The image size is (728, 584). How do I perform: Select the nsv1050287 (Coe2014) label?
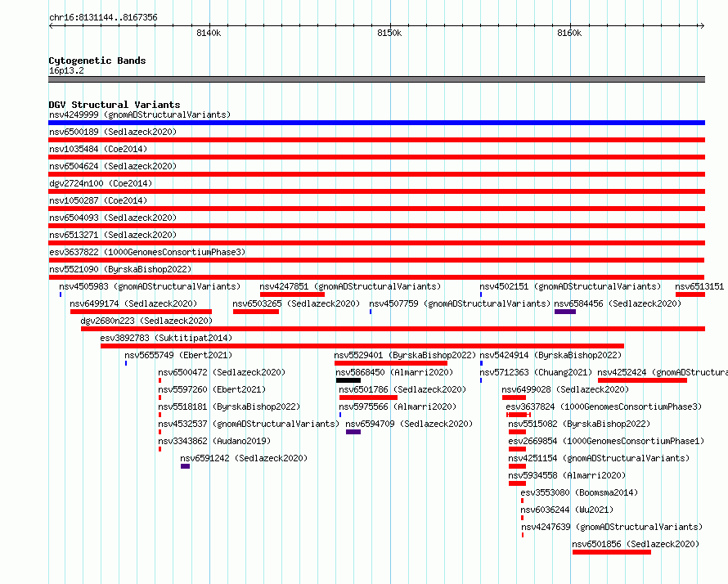coord(98,200)
